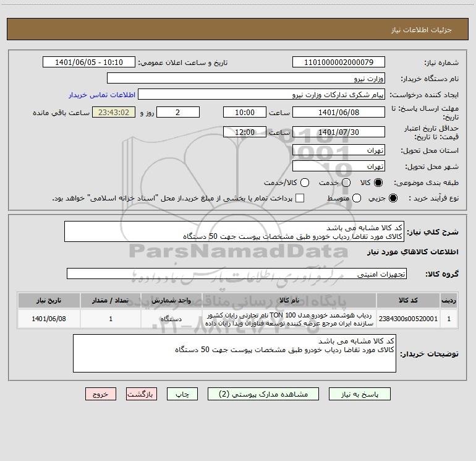Image resolution: width=476 pixels, height=461 pixels.
Task: Click the validity time field 12:00
Action: [x=245, y=132]
